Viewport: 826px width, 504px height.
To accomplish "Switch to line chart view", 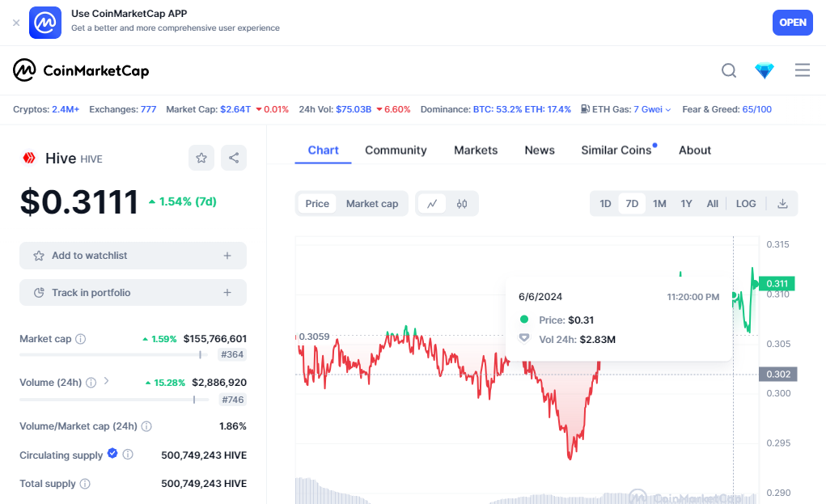I will [x=432, y=204].
